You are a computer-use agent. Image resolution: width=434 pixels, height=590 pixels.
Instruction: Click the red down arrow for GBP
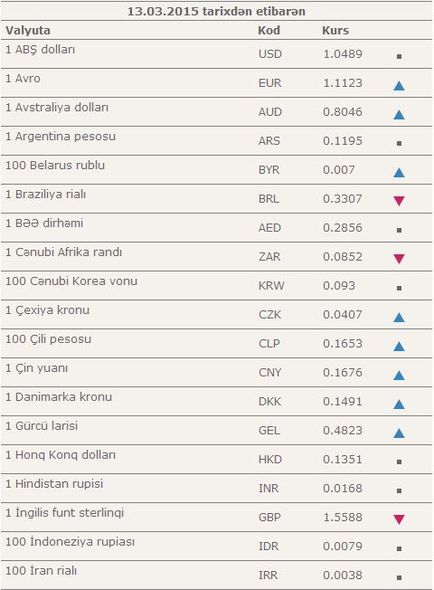click(399, 520)
